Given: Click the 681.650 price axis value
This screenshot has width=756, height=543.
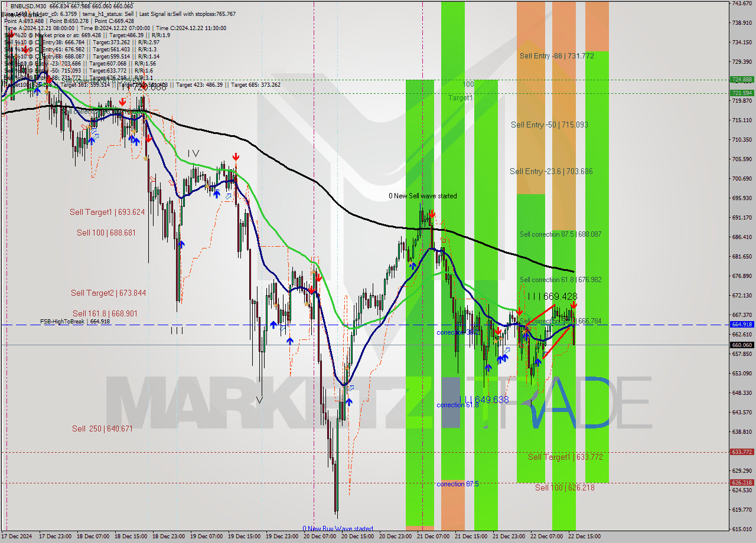Looking at the screenshot, I should tap(742, 256).
